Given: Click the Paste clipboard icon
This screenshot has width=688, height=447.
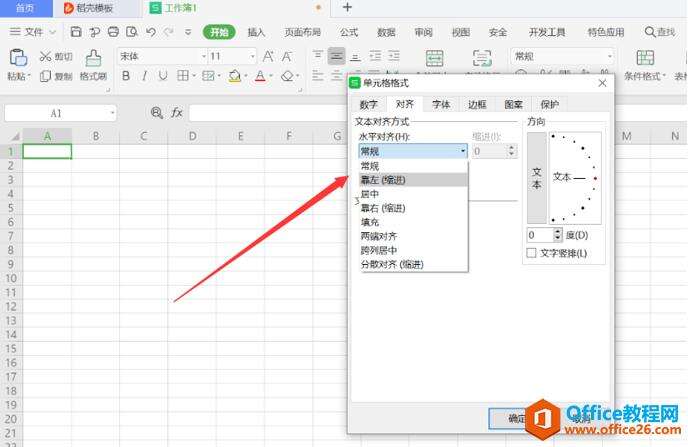Looking at the screenshot, I should coord(18,57).
